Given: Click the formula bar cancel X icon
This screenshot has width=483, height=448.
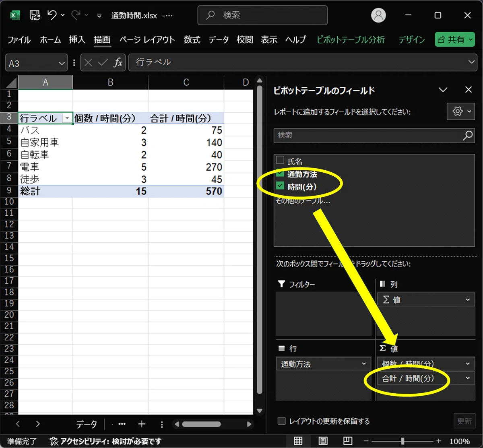Looking at the screenshot, I should (89, 62).
